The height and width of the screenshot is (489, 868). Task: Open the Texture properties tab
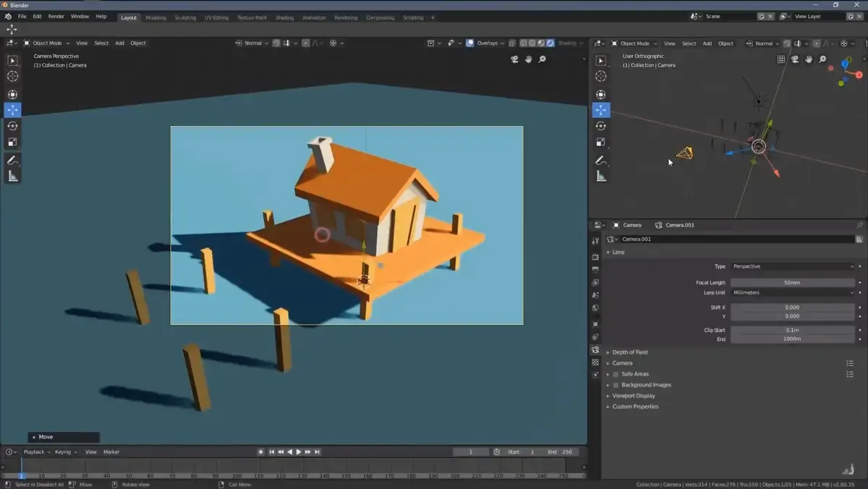[x=595, y=362]
